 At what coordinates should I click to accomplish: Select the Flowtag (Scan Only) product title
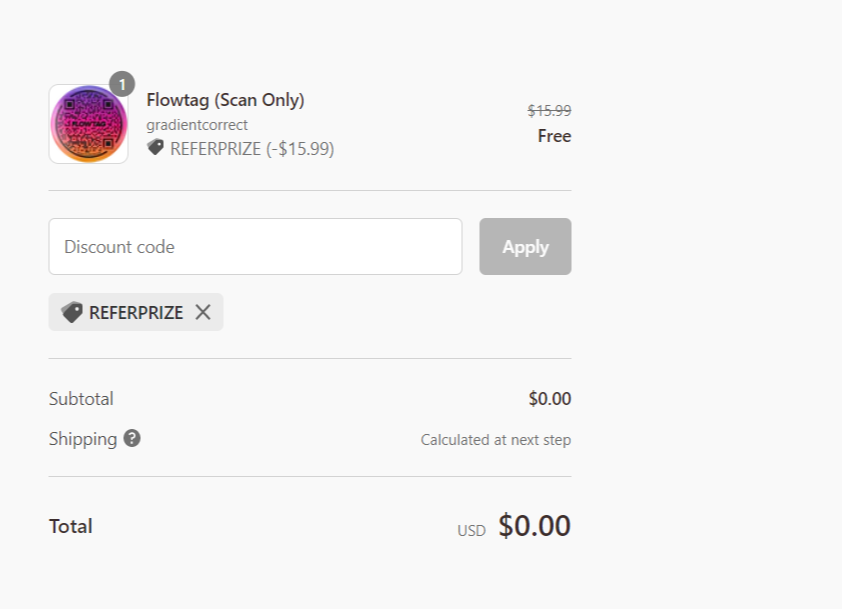226,100
